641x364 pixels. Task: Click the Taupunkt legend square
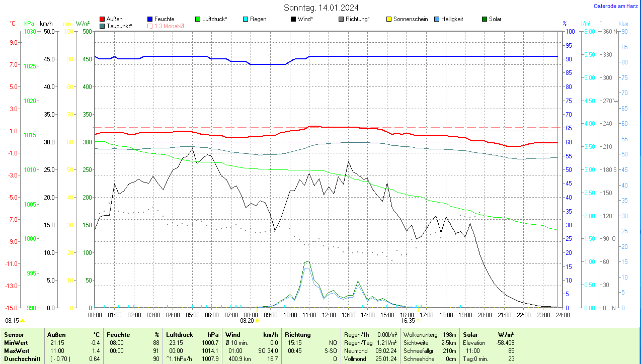tap(103, 26)
